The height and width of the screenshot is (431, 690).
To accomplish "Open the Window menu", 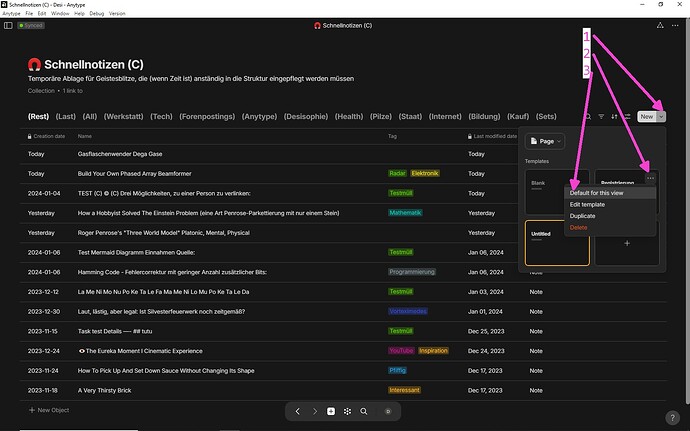I will (60, 13).
